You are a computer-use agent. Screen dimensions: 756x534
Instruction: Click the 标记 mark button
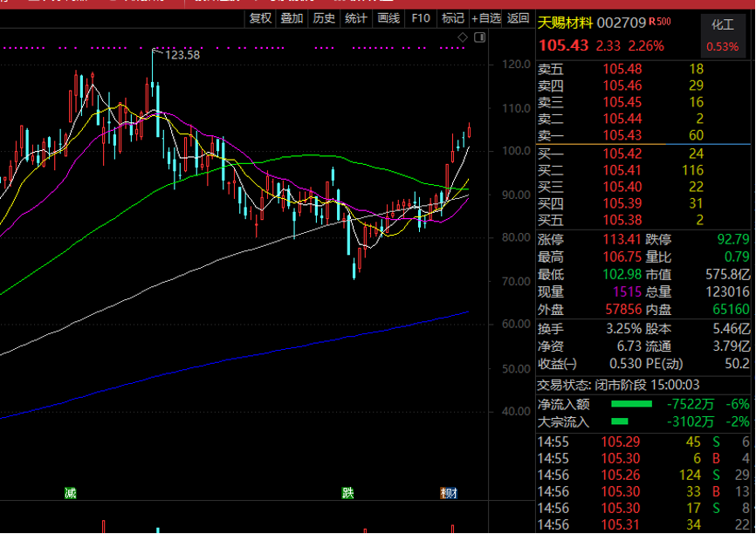click(453, 18)
